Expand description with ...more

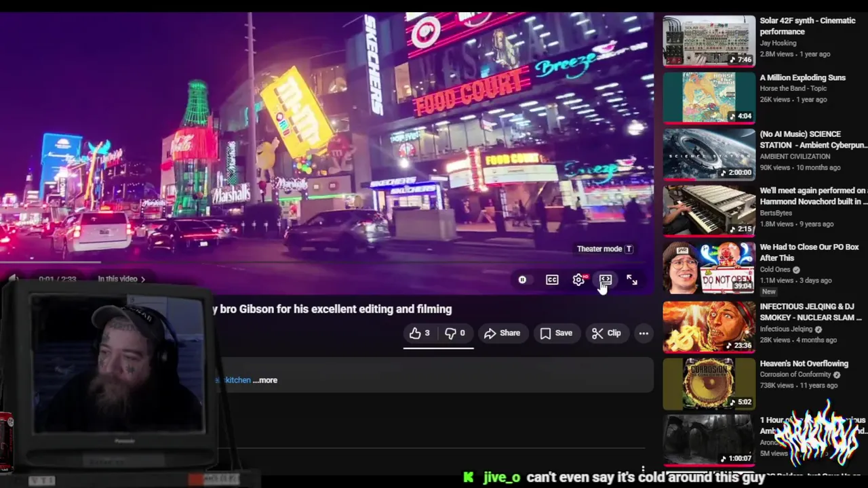265,380
